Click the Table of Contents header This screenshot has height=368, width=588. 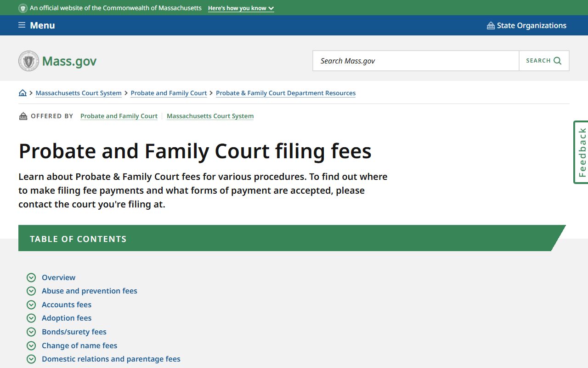tap(292, 238)
